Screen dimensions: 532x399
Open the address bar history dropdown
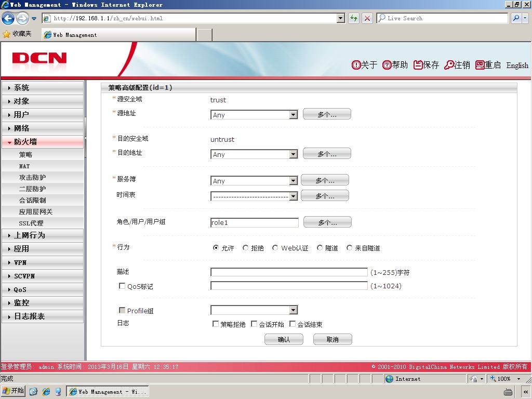pyautogui.click(x=341, y=18)
